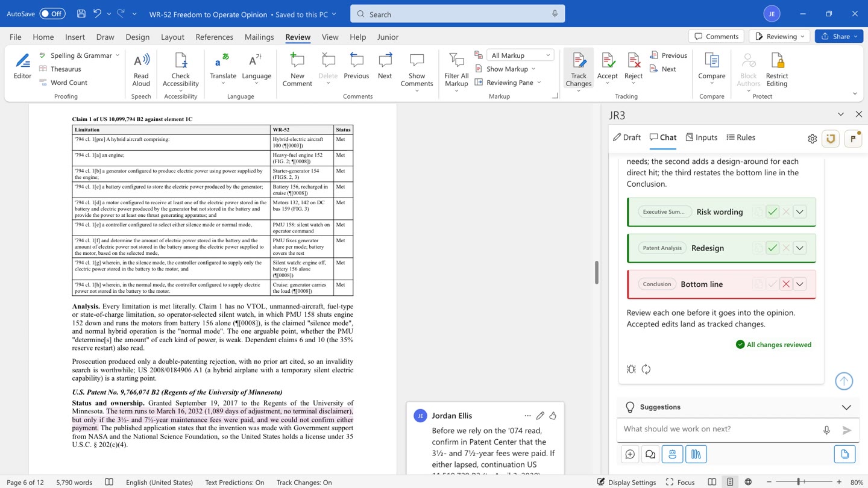The height and width of the screenshot is (488, 868).
Task: Enable Focus mode in status bar
Action: [680, 482]
